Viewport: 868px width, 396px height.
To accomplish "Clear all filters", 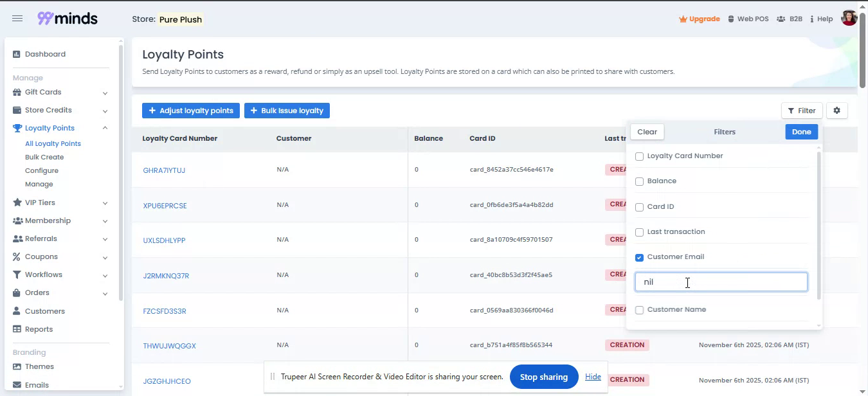I will 647,132.
